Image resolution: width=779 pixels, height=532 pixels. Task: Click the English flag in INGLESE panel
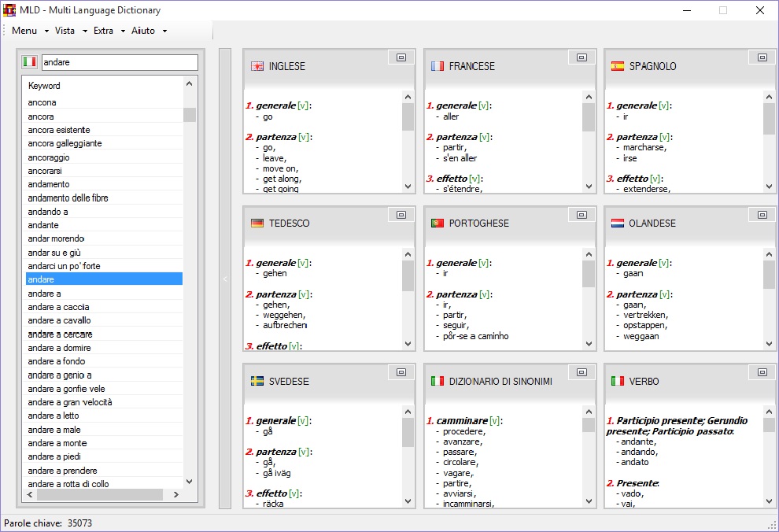click(x=257, y=66)
